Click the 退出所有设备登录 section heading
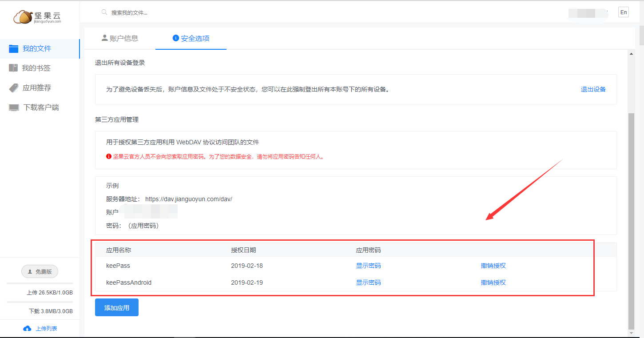This screenshot has width=644, height=338. tap(120, 63)
